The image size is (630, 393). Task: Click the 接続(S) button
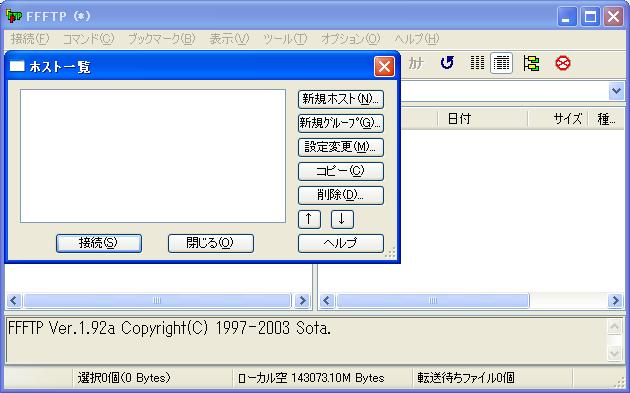pyautogui.click(x=99, y=243)
